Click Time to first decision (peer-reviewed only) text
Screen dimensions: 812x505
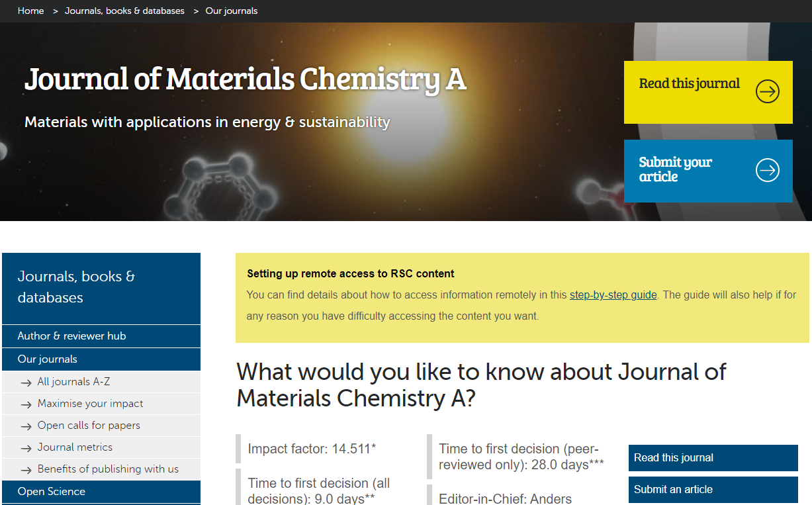[521, 457]
